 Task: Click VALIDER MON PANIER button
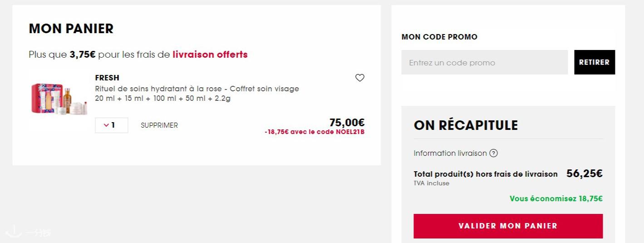pyautogui.click(x=508, y=226)
